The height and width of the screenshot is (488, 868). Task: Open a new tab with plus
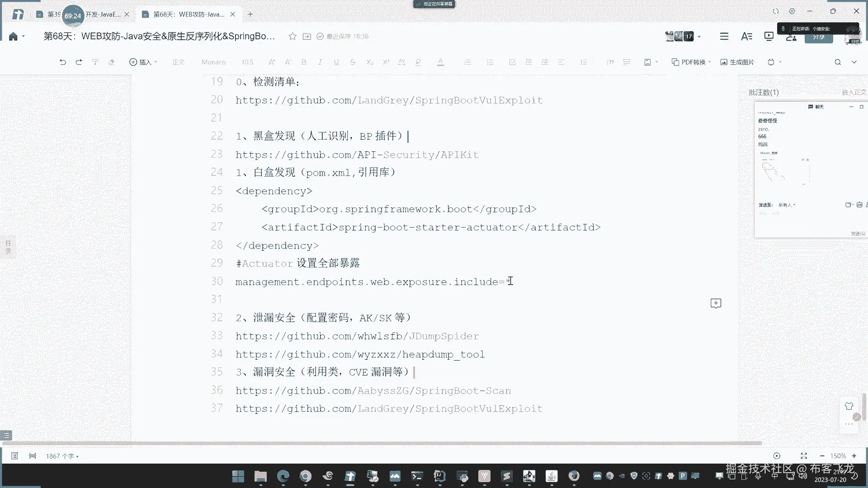click(250, 14)
